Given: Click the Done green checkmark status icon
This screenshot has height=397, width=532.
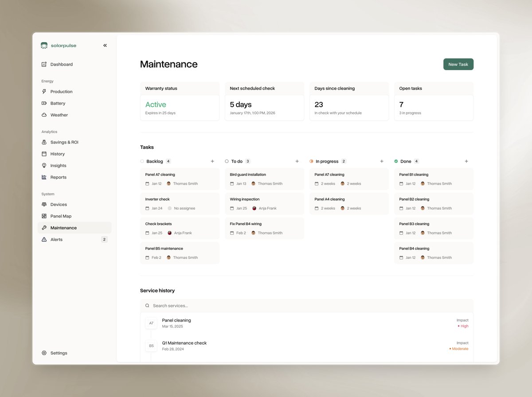Looking at the screenshot, I should (396, 161).
